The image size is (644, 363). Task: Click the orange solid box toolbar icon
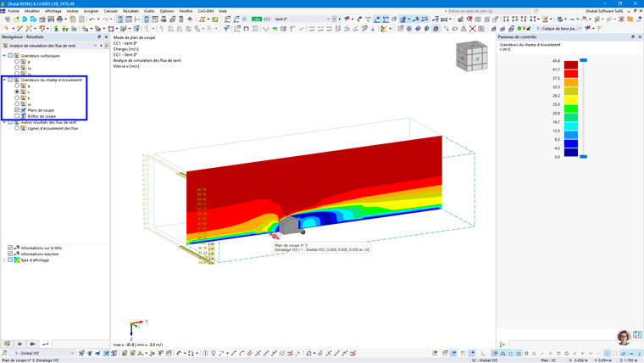(x=630, y=20)
